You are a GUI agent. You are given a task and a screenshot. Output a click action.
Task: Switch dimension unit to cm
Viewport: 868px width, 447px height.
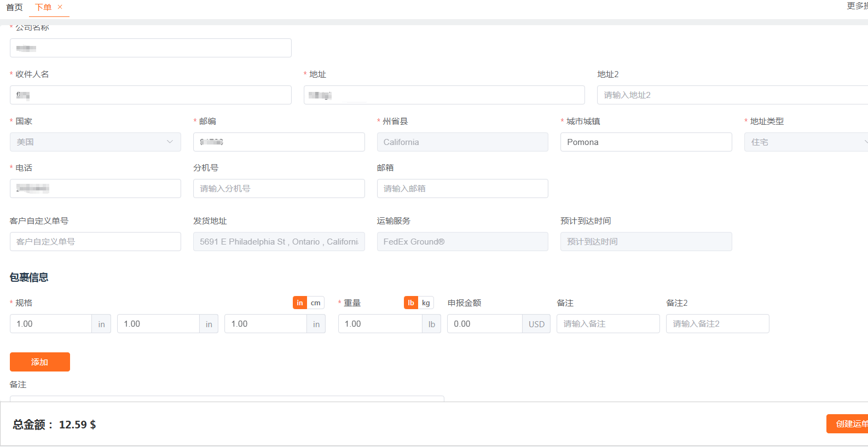pos(316,303)
